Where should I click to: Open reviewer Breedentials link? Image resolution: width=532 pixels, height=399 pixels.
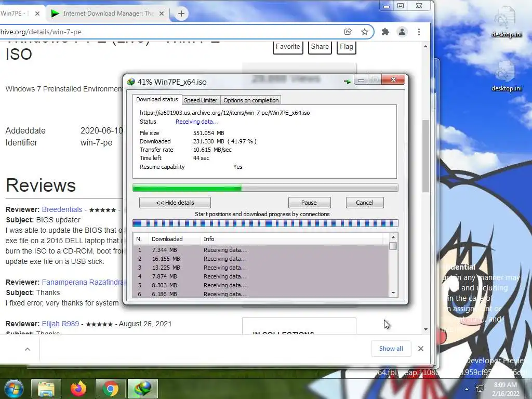tap(62, 209)
